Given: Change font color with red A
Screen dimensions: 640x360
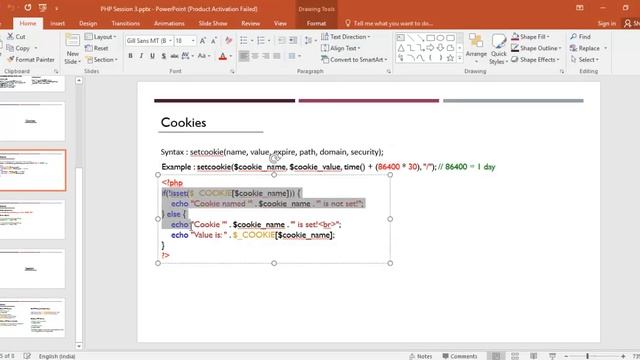Looking at the screenshot, I should click(223, 56).
